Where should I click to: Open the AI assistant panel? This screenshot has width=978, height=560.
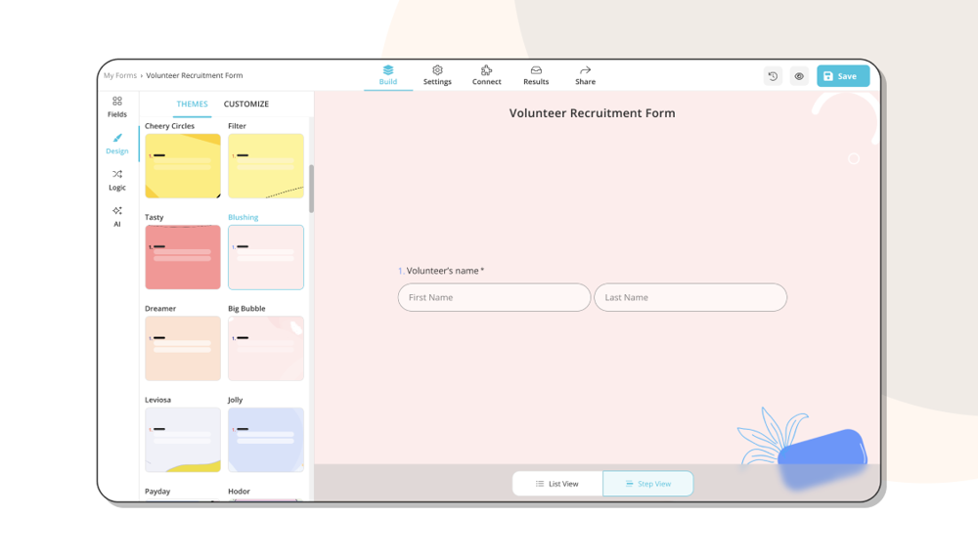pos(117,216)
